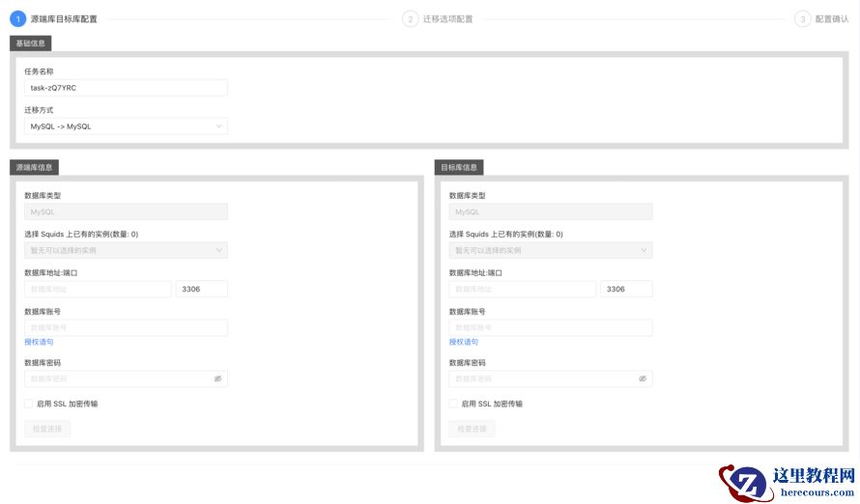Image resolution: width=860 pixels, height=504 pixels.
Task: Toggle password visibility eye in 目标库信息
Action: (643, 378)
